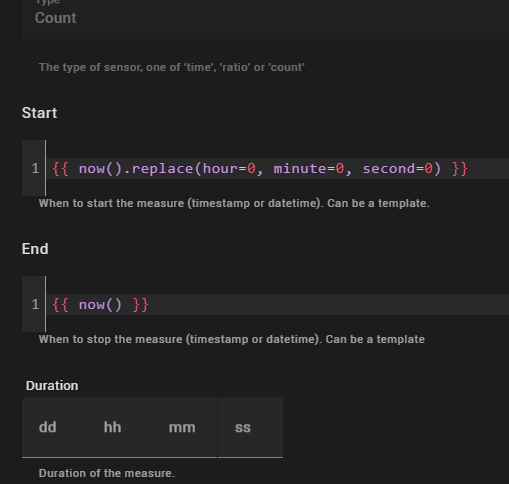Image resolution: width=509 pixels, height=484 pixels.
Task: Click the Start section heading
Action: point(39,113)
